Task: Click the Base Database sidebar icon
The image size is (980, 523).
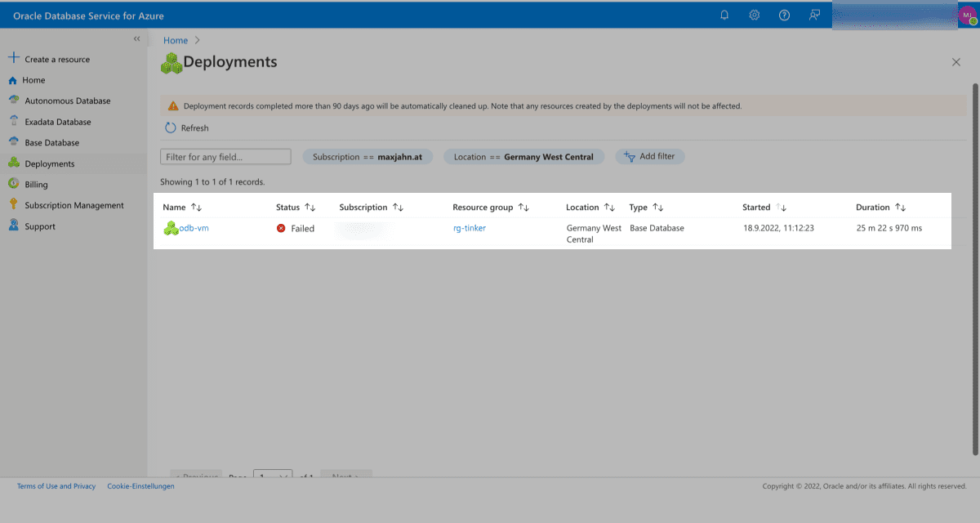Action: (x=13, y=142)
